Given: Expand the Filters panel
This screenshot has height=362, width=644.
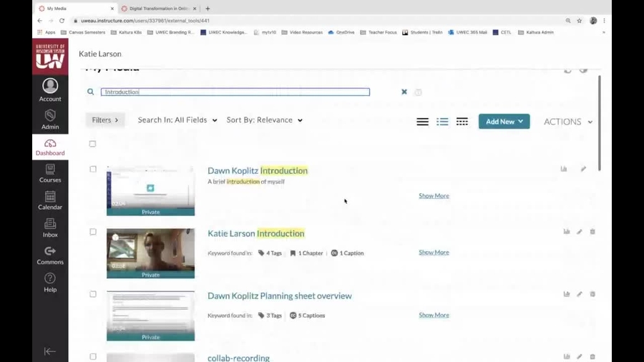Looking at the screenshot, I should pyautogui.click(x=105, y=120).
